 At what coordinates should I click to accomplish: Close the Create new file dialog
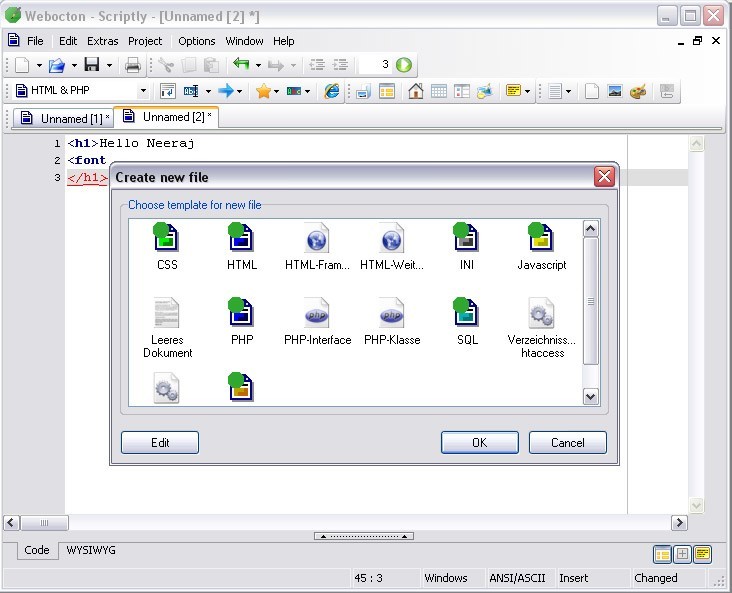(604, 176)
